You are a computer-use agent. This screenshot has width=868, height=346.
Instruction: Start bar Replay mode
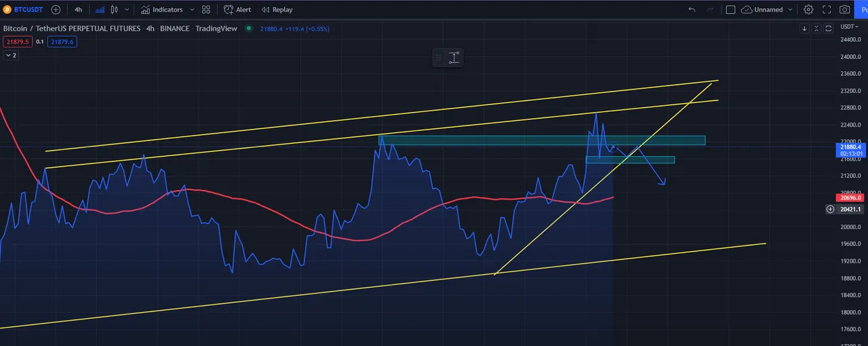[277, 9]
